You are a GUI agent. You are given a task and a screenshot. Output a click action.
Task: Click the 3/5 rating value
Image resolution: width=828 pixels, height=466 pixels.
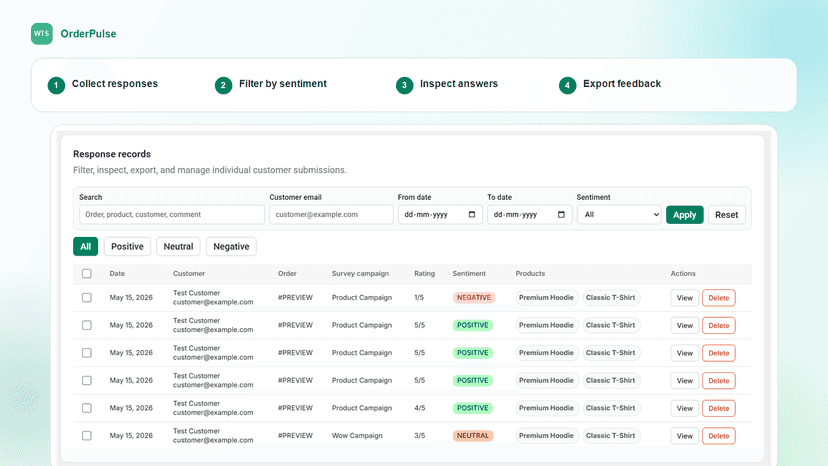tap(420, 435)
